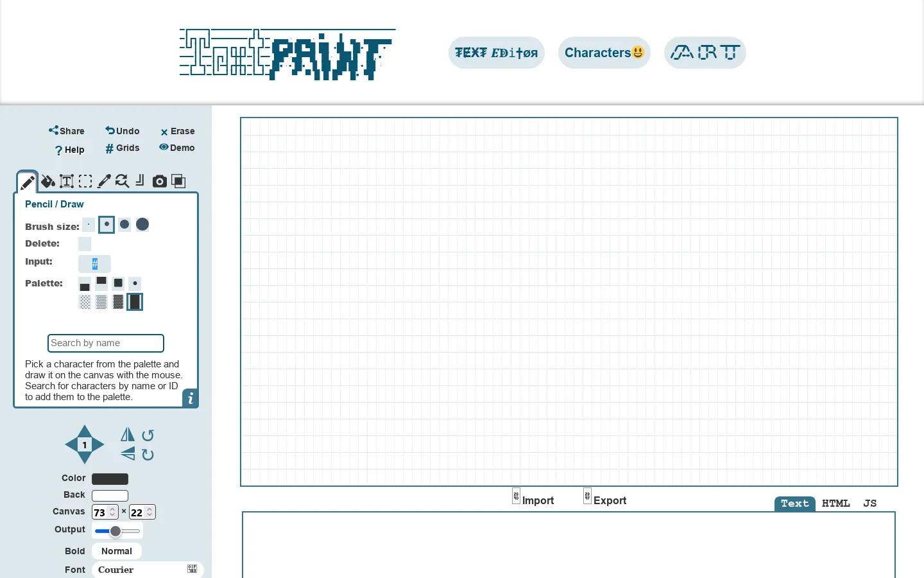Choose the largest brush size
Screen dimensions: 924x578
(142, 224)
